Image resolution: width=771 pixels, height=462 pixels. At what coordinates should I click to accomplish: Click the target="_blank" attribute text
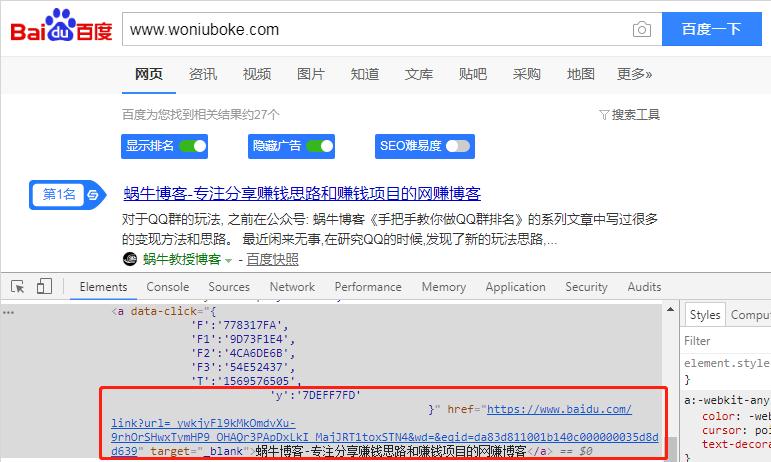point(201,451)
